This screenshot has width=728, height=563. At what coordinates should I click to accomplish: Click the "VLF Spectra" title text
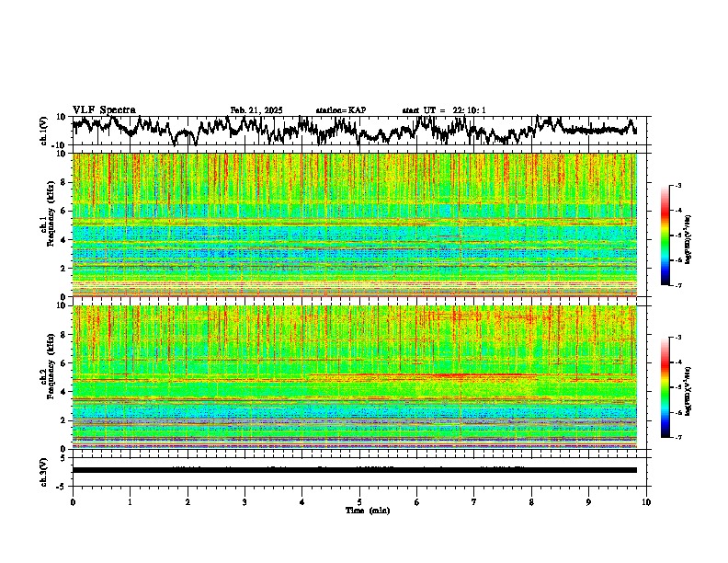104,109
